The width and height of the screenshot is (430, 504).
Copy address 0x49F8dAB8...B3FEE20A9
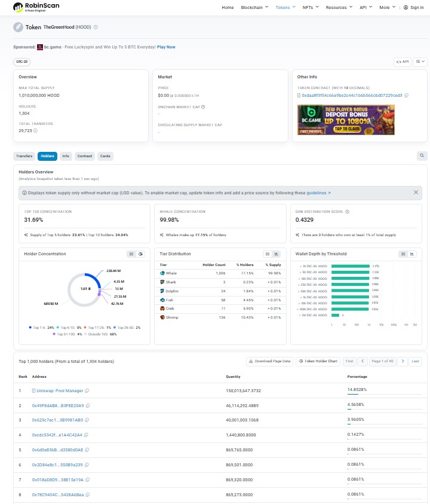coord(88,405)
